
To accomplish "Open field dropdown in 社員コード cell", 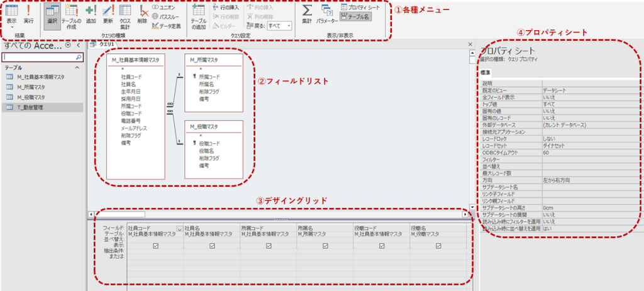I will click(180, 229).
